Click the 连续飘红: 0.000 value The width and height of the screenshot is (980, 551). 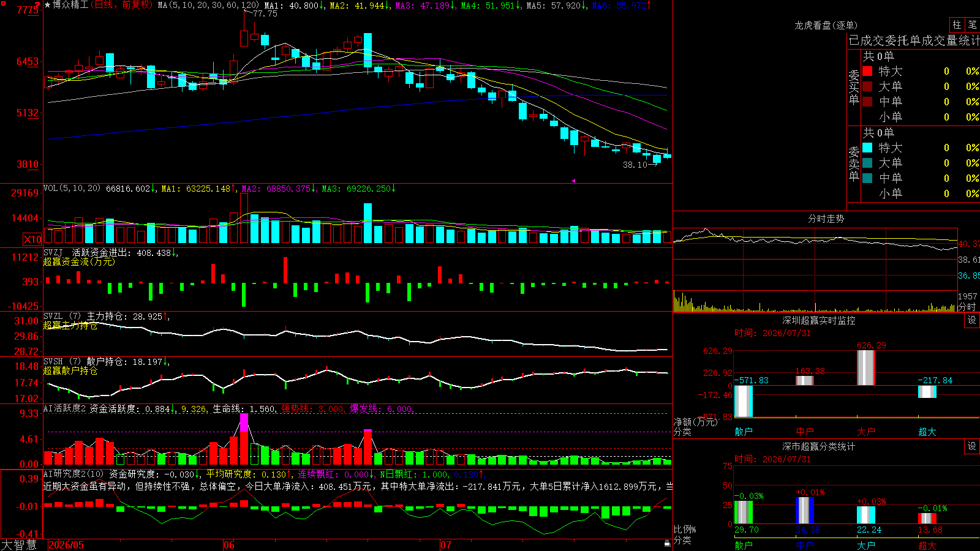pyautogui.click(x=337, y=474)
